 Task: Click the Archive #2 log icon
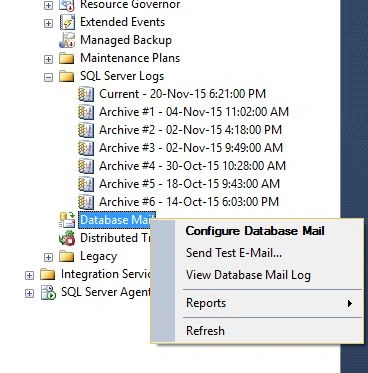click(86, 130)
